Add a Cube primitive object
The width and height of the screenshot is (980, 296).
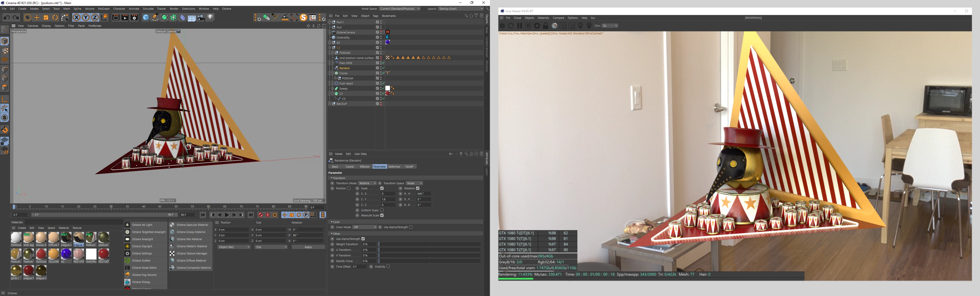(x=146, y=18)
